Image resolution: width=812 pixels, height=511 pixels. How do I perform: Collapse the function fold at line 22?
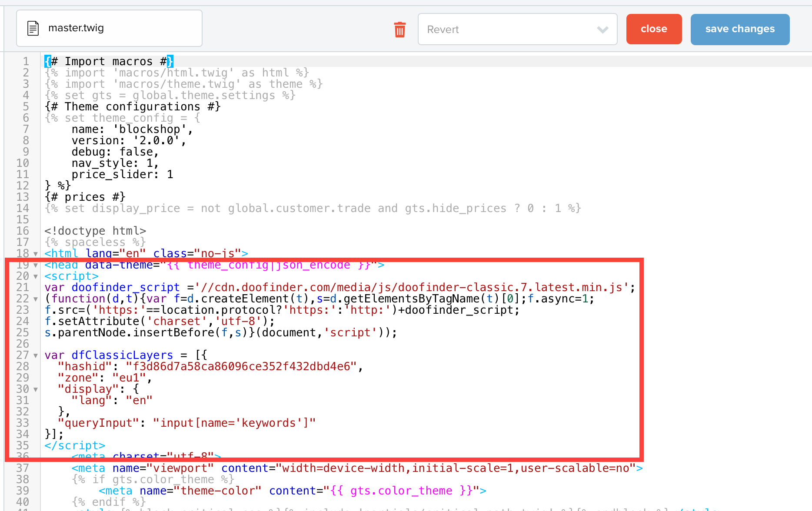[x=36, y=299]
